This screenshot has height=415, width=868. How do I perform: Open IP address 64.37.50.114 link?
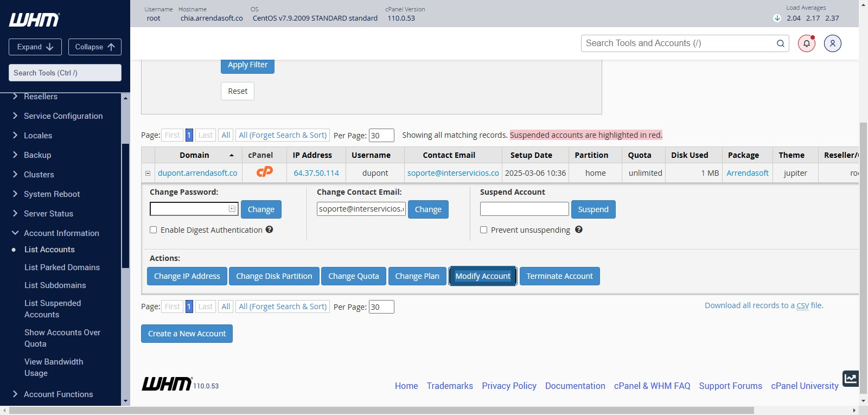[316, 173]
